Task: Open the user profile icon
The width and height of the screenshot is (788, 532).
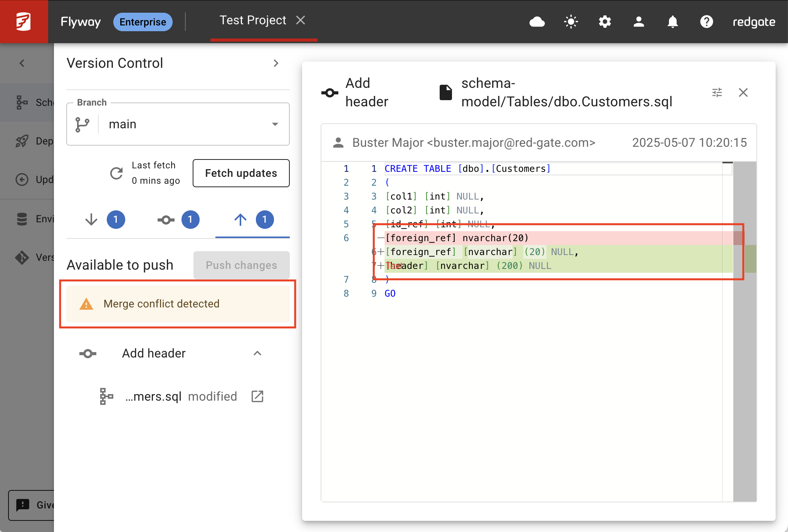Action: click(638, 22)
